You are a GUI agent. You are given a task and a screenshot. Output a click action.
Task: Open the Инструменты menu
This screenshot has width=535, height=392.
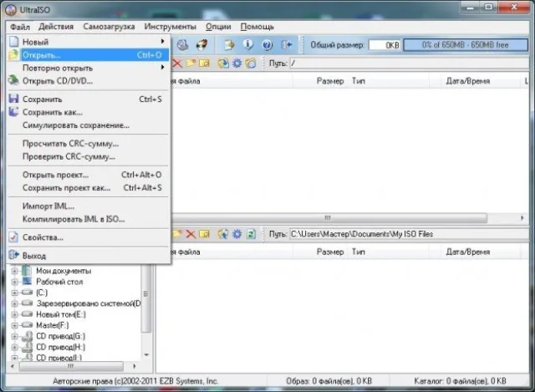170,27
